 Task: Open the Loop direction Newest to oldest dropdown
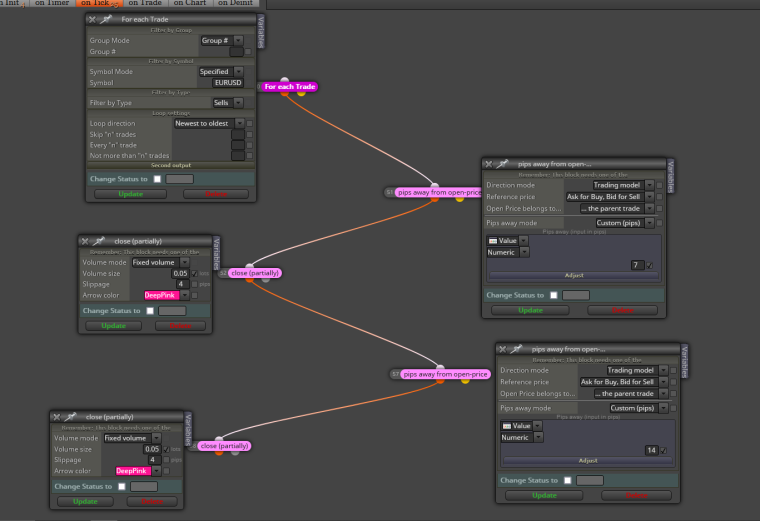tap(209, 124)
